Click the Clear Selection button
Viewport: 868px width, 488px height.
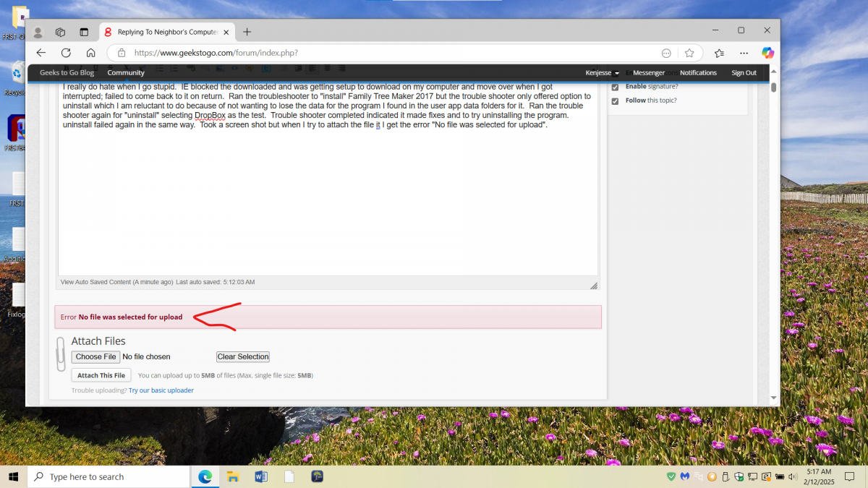point(243,356)
